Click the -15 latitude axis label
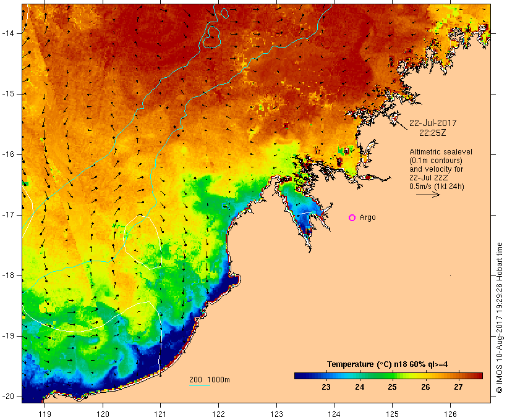The image size is (507, 420). [x=8, y=94]
